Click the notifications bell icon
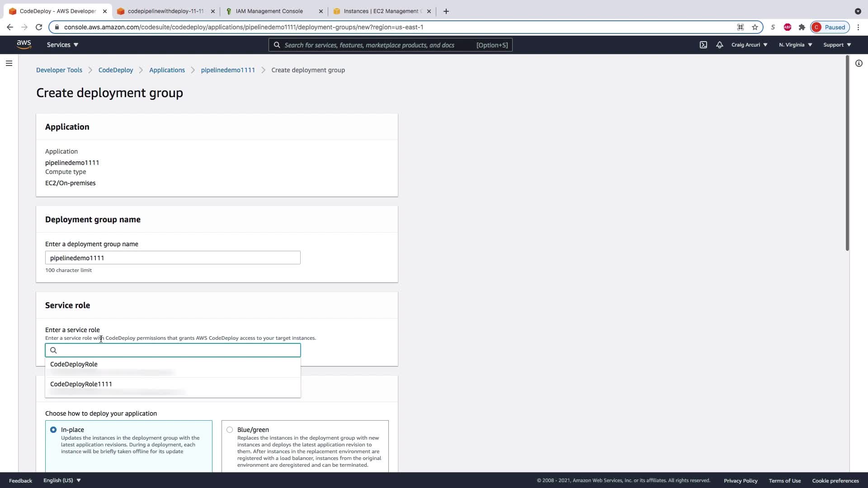The width and height of the screenshot is (868, 488). (x=720, y=45)
